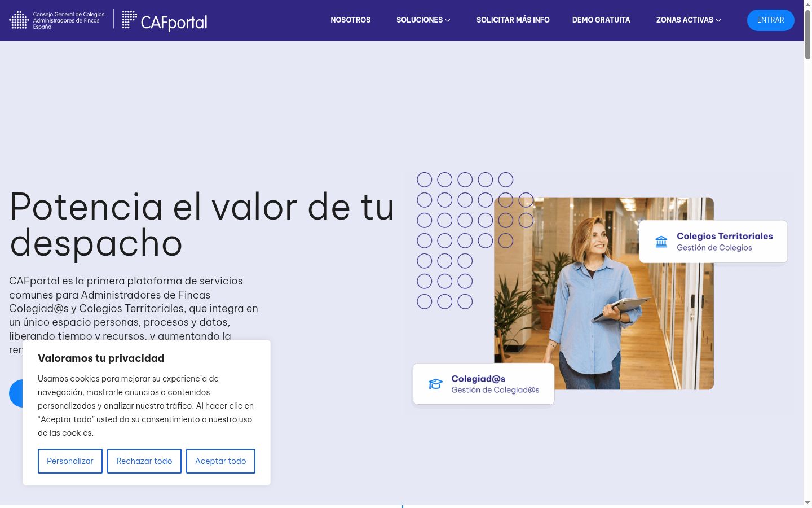This screenshot has width=812, height=508.
Task: Expand the Zonas Activas dropdown
Action: pos(689,20)
